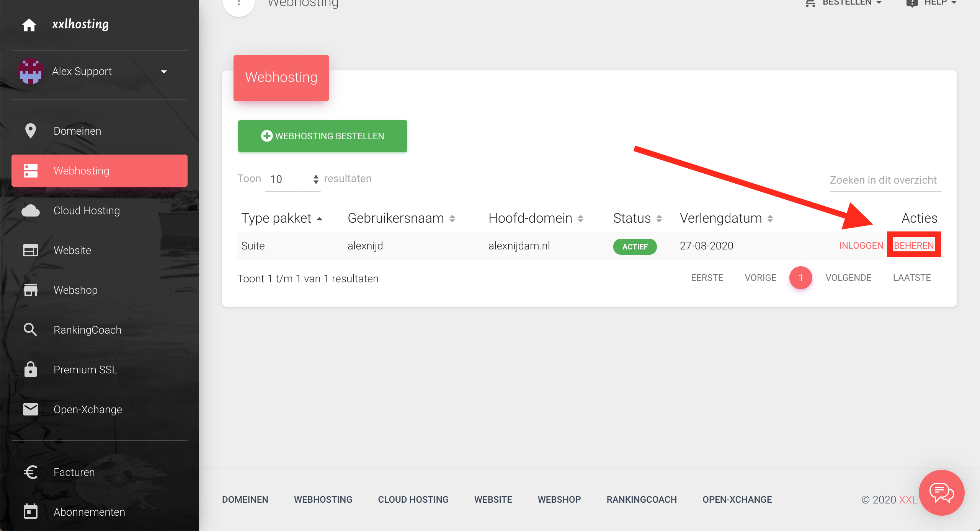
Task: Focus the Zoeken in dit overzicht field
Action: click(x=885, y=180)
